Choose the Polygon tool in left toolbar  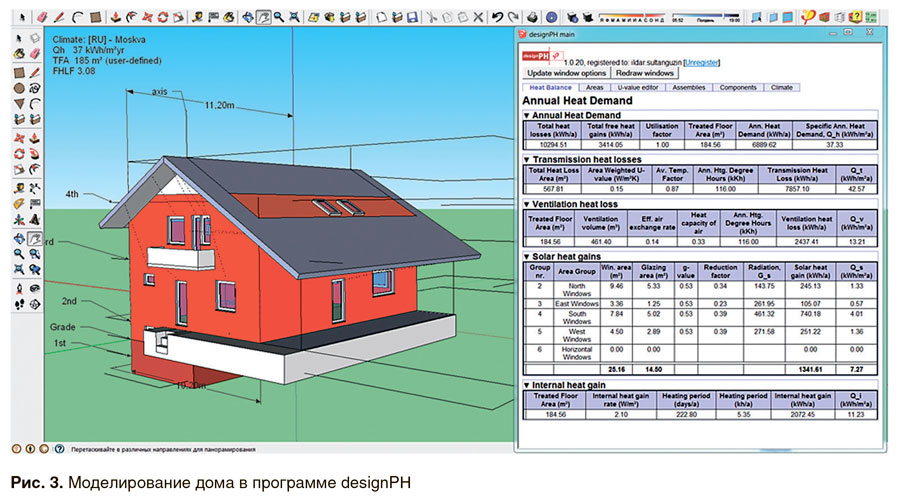pos(19,104)
